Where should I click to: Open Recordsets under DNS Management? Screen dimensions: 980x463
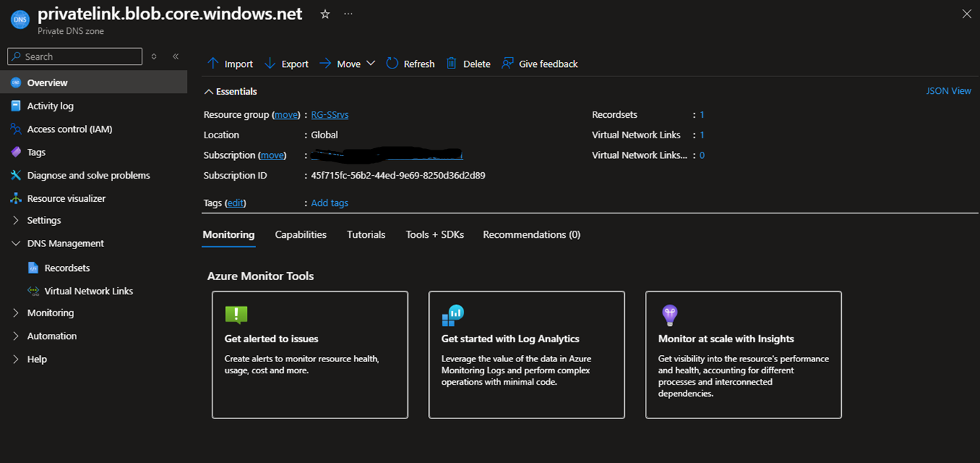[x=67, y=267]
